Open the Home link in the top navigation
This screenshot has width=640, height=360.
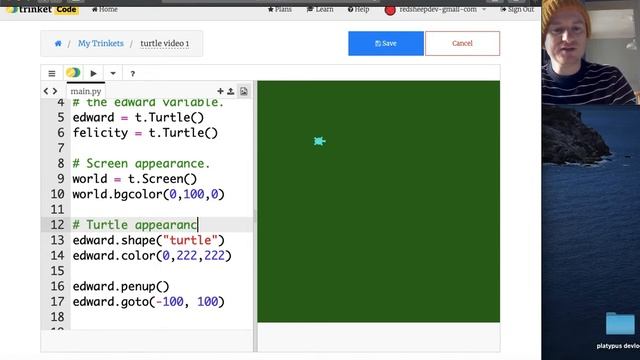pos(104,9)
